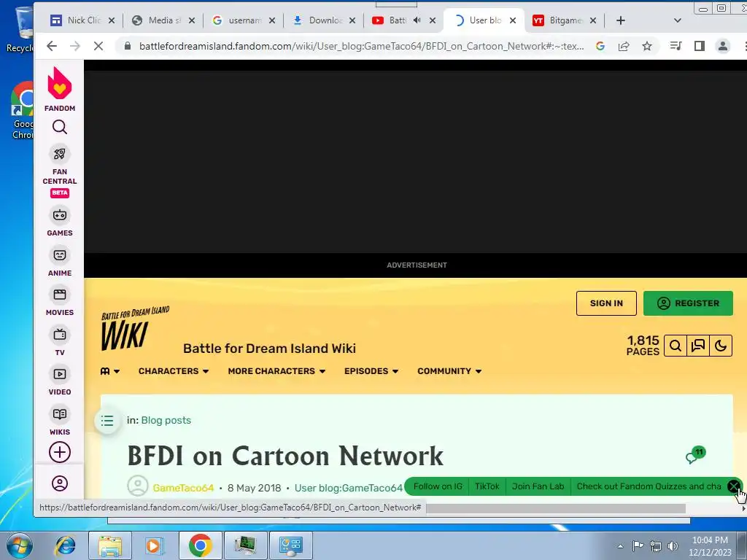Viewport: 747px width, 560px height.
Task: Open the Games section in sidebar
Action: coord(60,222)
